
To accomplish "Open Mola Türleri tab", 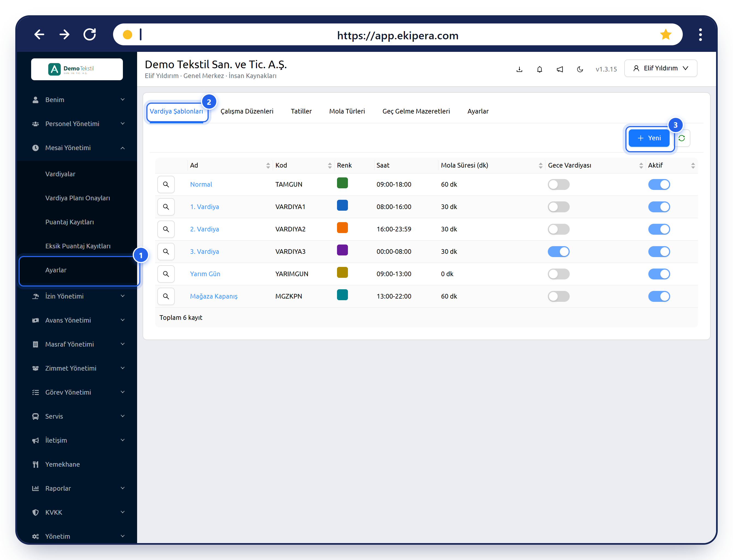I will [347, 111].
